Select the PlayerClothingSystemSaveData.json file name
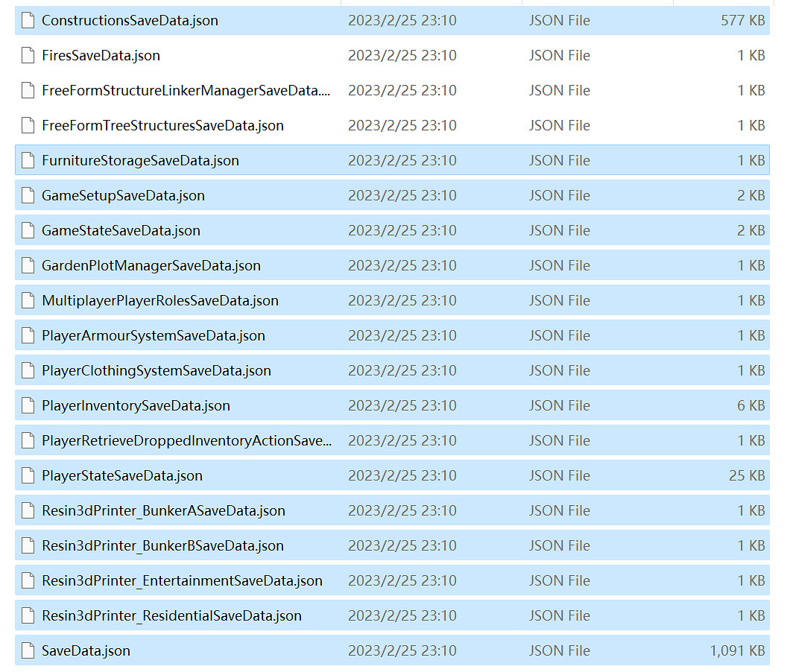Image resolution: width=787 pixels, height=672 pixels. point(156,371)
